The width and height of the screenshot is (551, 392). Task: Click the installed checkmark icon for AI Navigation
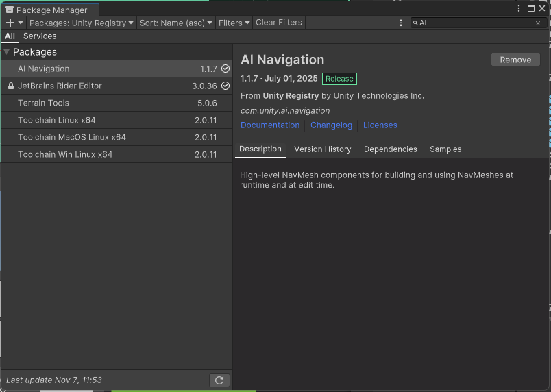[x=225, y=69]
